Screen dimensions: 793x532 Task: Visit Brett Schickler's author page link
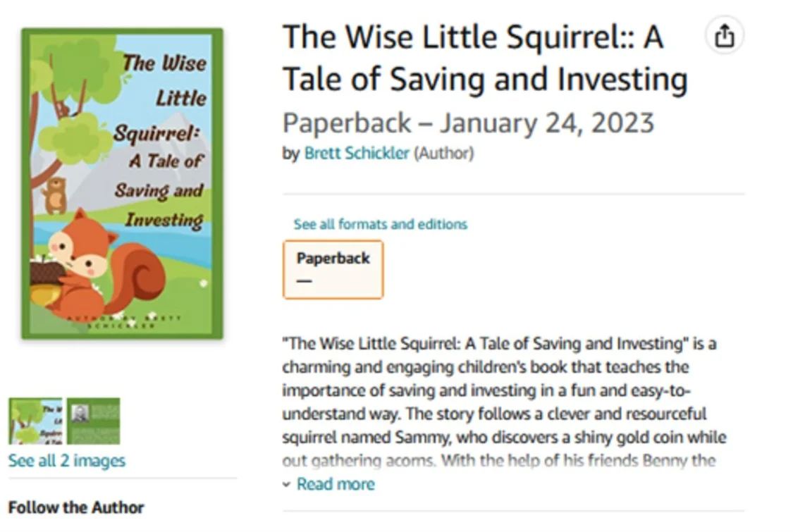(357, 153)
